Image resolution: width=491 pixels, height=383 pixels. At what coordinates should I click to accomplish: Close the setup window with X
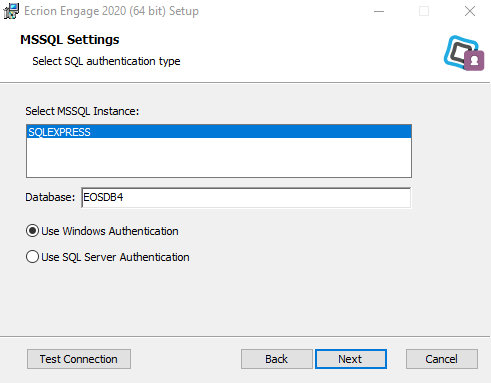pyautogui.click(x=470, y=11)
